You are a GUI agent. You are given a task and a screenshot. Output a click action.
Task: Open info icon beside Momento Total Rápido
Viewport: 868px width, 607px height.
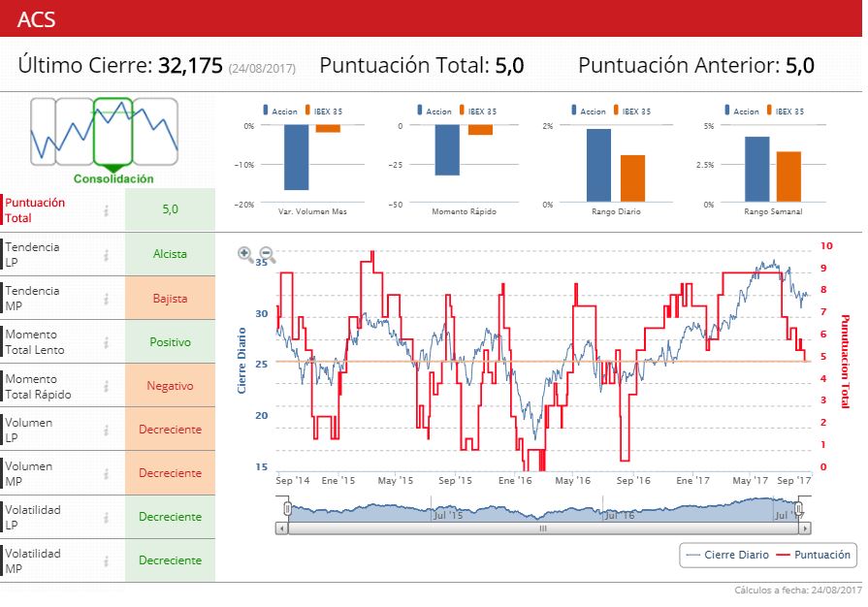[x=106, y=386]
